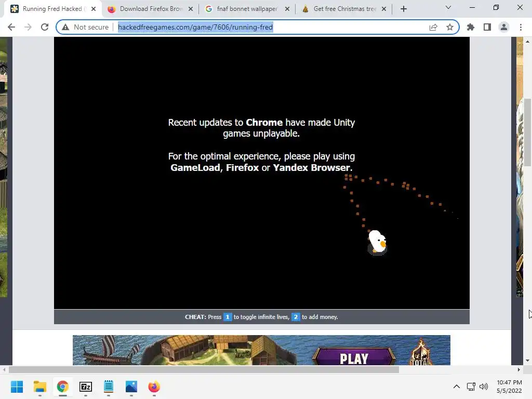Expand the tab search dropdown

click(448, 7)
